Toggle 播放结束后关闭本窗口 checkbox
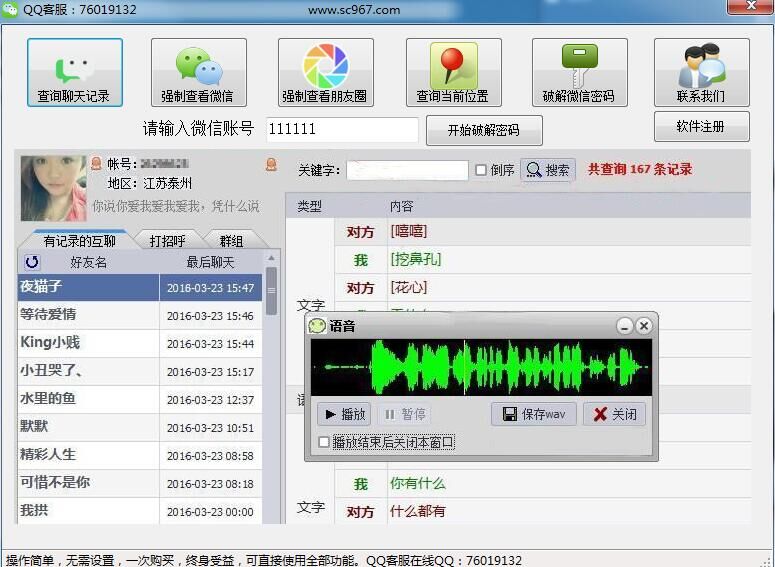 324,442
